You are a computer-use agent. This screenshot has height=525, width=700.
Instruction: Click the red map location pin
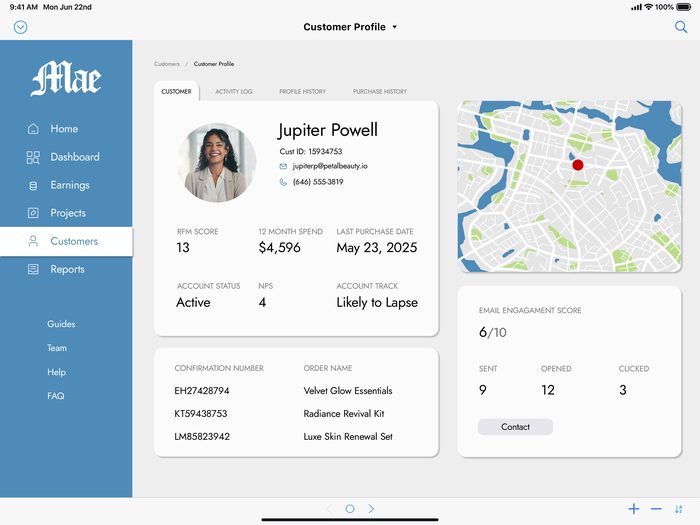[578, 165]
